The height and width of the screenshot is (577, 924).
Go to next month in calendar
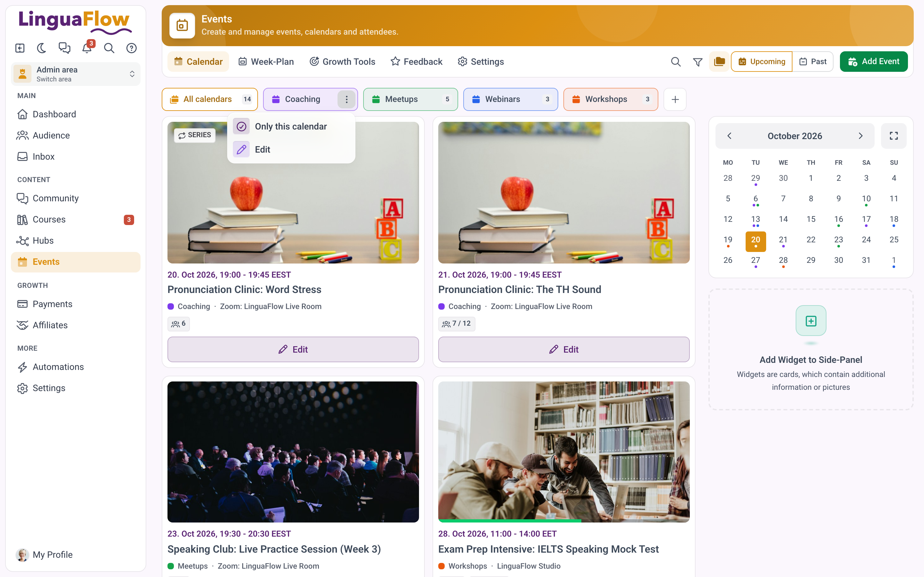tap(860, 136)
